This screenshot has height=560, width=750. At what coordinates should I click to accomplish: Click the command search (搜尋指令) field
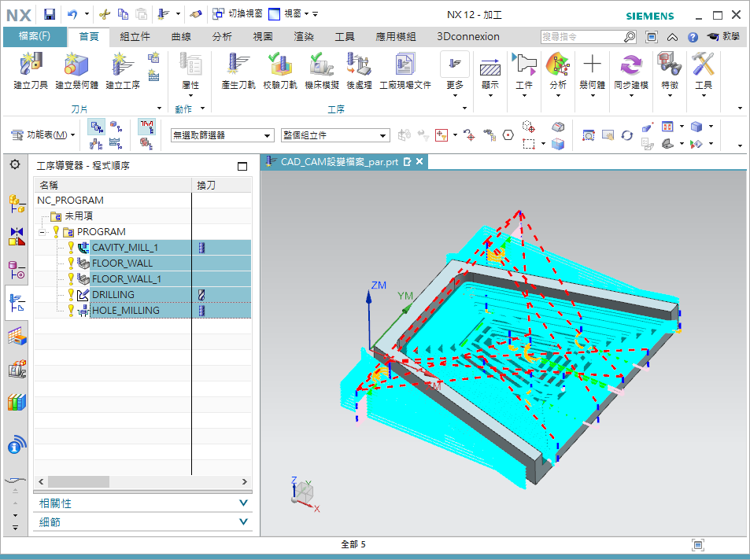[x=582, y=37]
